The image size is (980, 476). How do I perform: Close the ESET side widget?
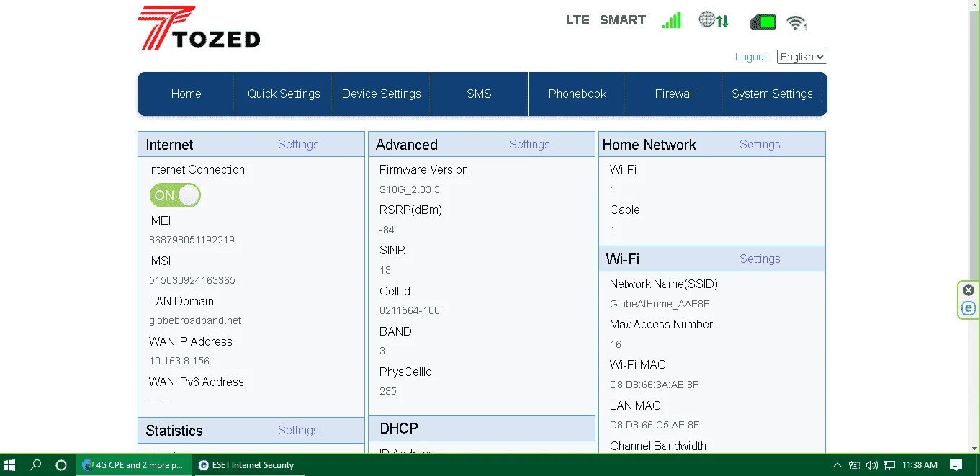pos(968,290)
